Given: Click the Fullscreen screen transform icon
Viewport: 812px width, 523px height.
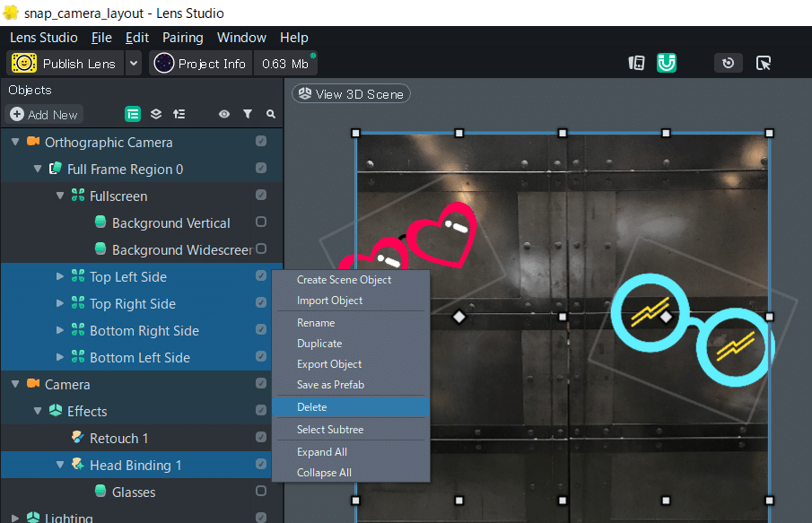Looking at the screenshot, I should (78, 196).
